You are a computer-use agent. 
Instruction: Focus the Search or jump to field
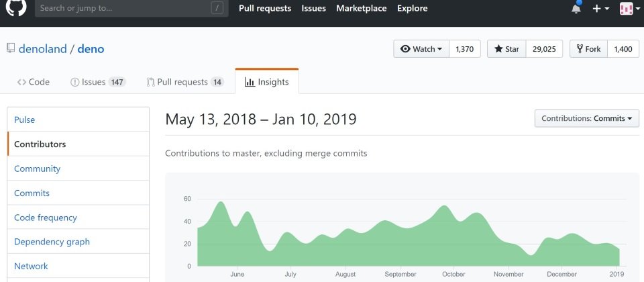pyautogui.click(x=131, y=8)
